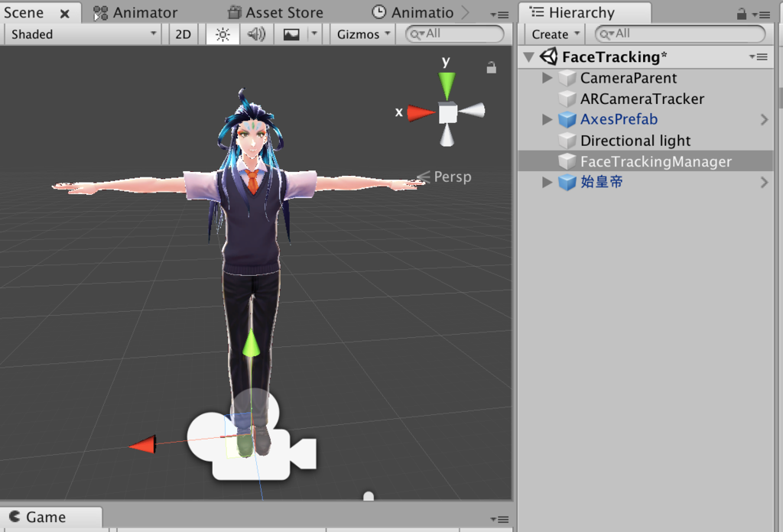Open the Shaded draw mode dropdown
The height and width of the screenshot is (532, 783).
(83, 34)
